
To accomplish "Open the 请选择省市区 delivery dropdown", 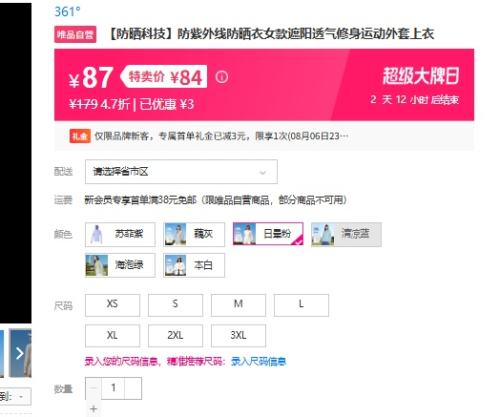I will pos(181,172).
